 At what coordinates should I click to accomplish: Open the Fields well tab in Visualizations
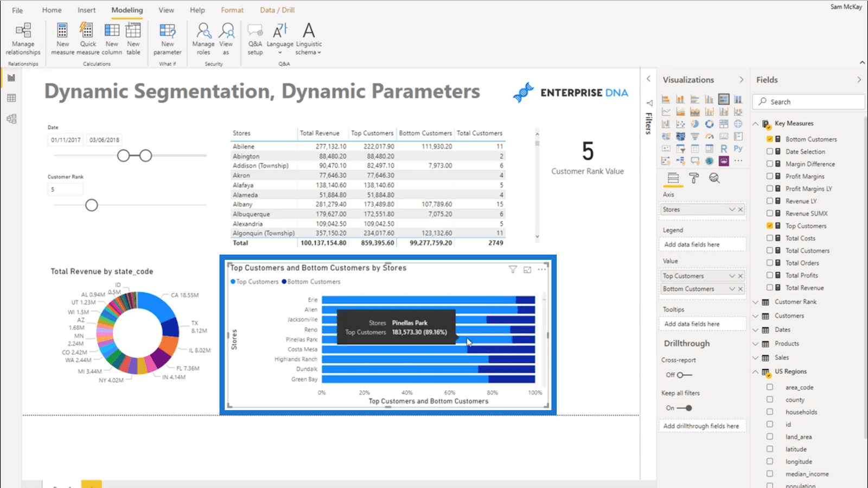tap(673, 178)
